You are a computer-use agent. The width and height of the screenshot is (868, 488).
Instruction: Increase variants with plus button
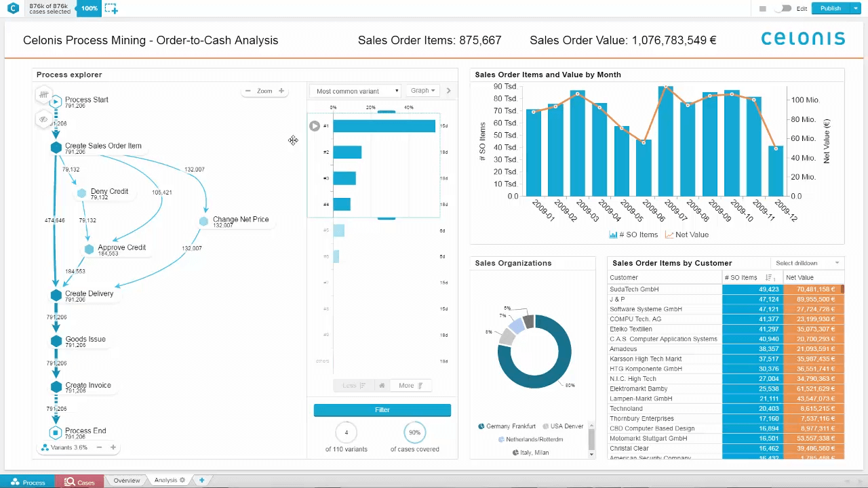[113, 447]
